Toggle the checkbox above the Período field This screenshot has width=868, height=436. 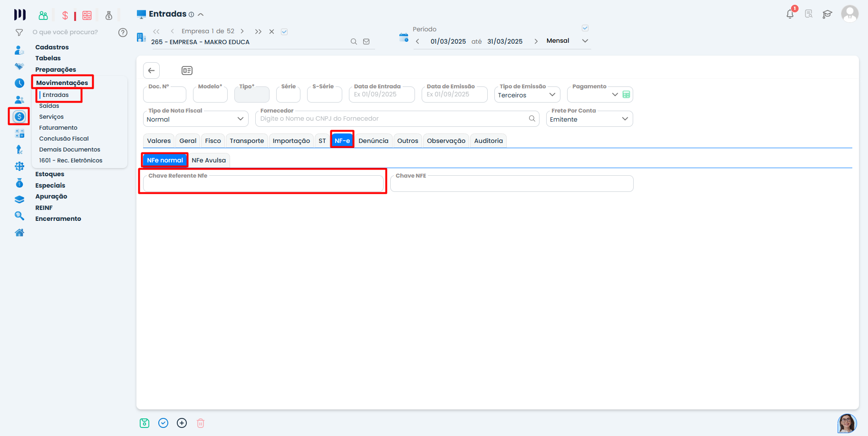coord(585,28)
